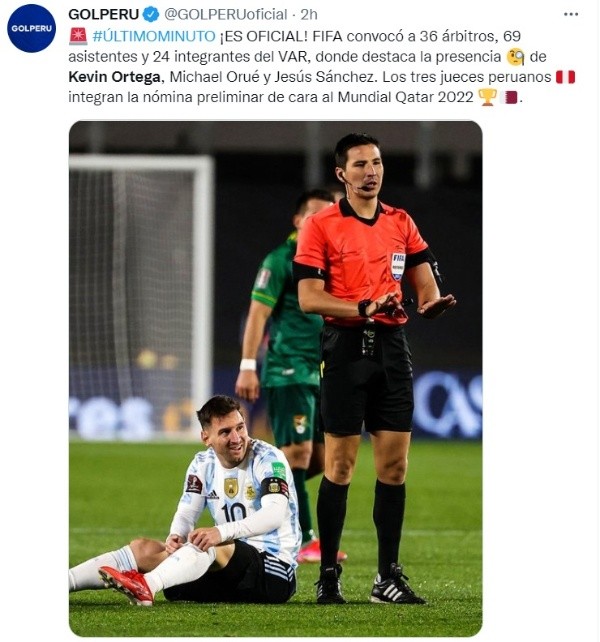Open the #ÚLTIMOMINUTO hashtag

(x=154, y=36)
